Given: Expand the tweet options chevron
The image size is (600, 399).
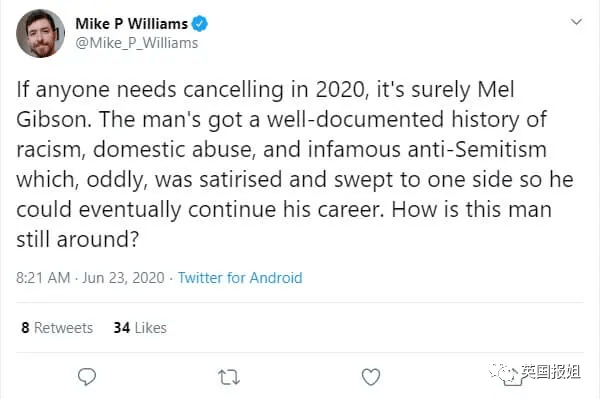Looking at the screenshot, I should pyautogui.click(x=576, y=22).
